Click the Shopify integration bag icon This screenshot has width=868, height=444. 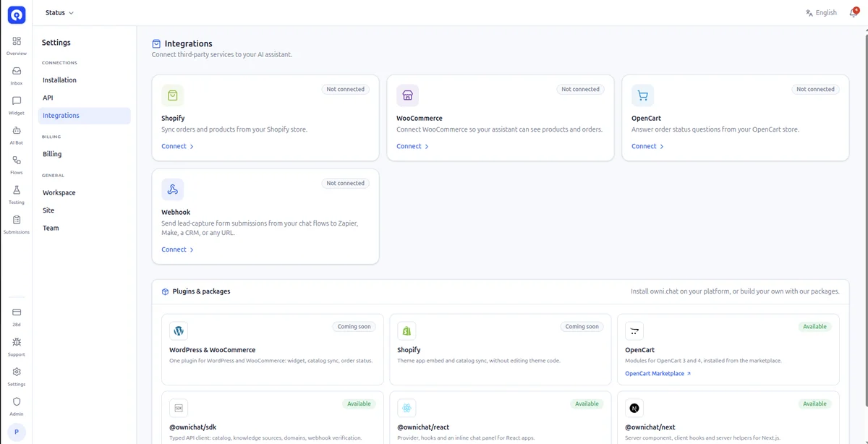tap(173, 95)
